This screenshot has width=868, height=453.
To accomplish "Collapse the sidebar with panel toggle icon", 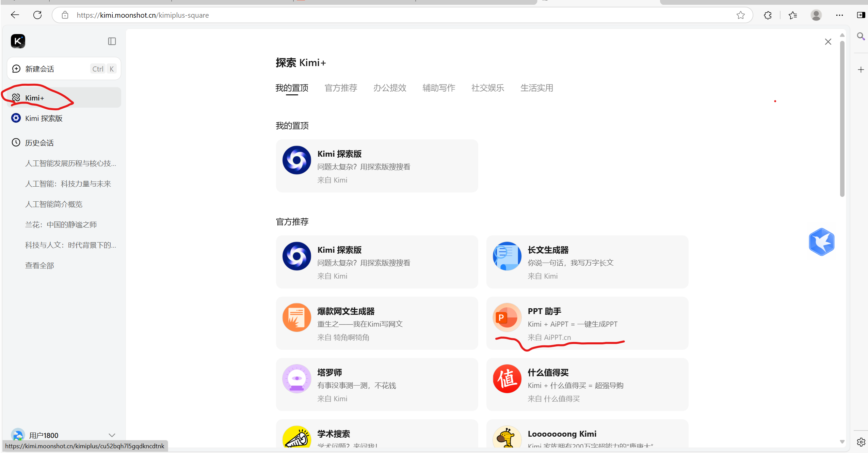I will [x=112, y=41].
